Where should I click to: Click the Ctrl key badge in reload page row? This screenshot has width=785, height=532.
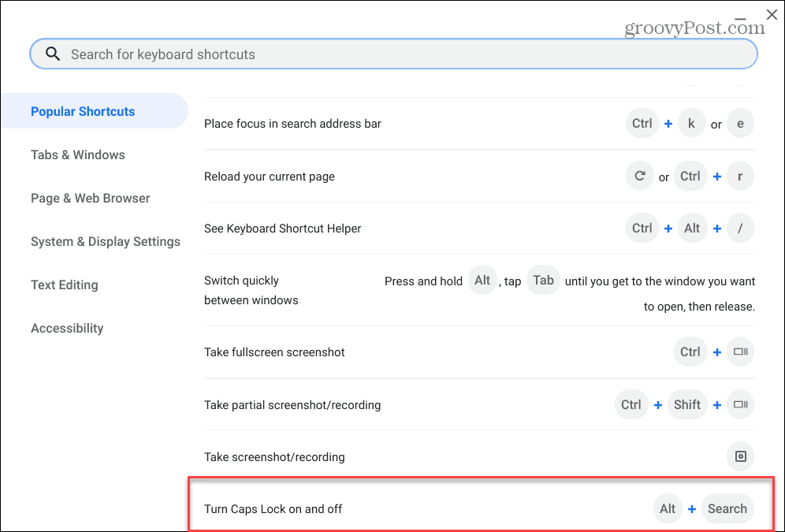[x=690, y=176]
